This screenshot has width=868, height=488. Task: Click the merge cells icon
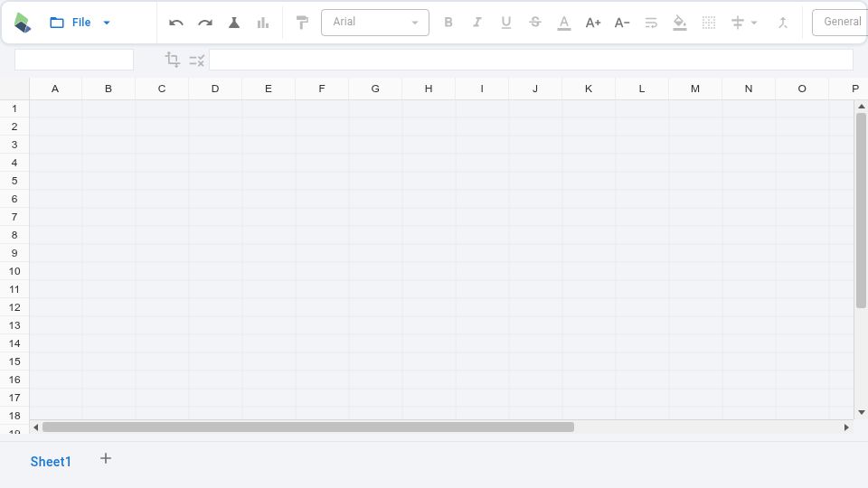coord(783,23)
